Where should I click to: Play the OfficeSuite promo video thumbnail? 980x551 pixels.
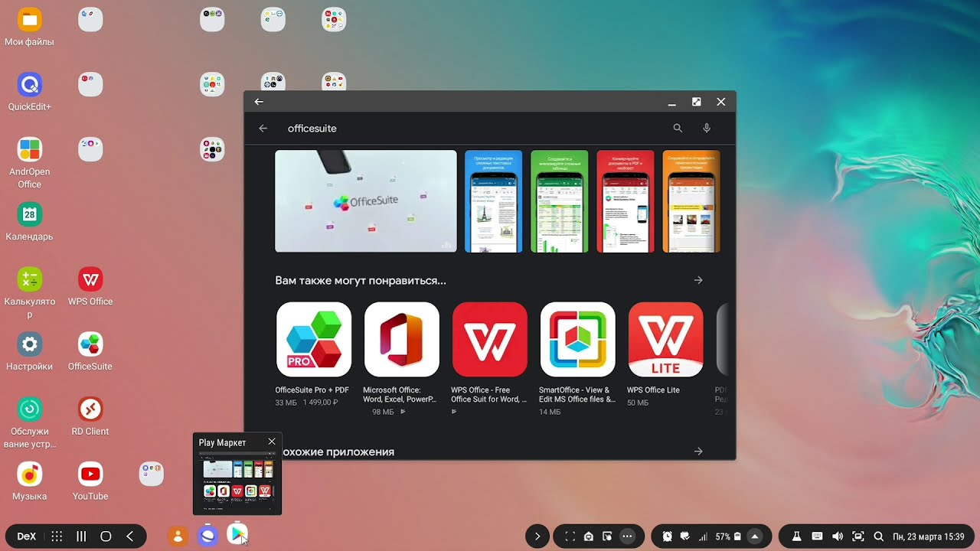[366, 201]
